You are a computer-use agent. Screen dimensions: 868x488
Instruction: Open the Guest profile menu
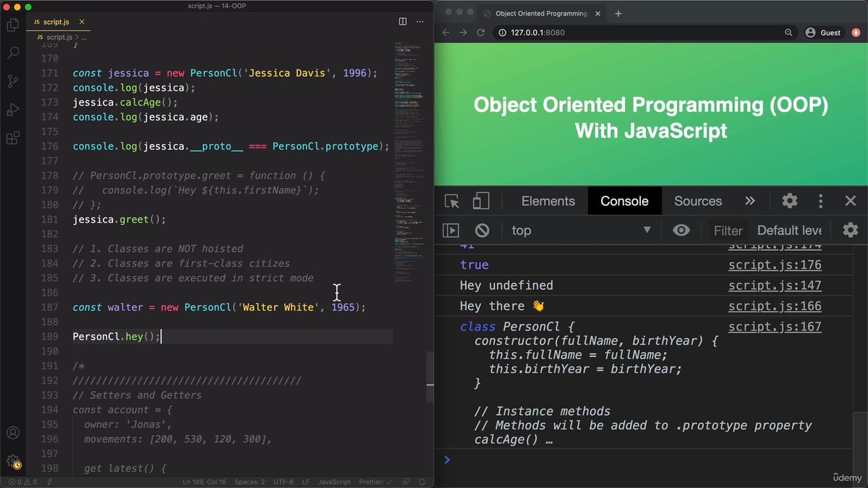tap(824, 33)
